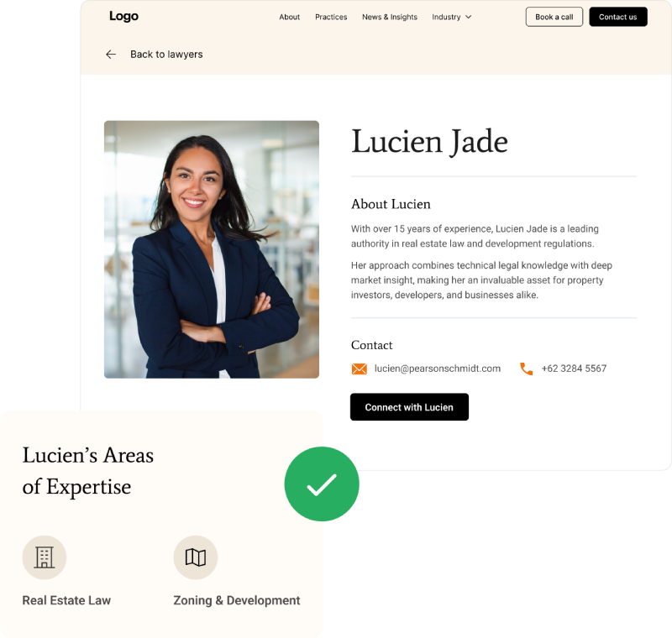The width and height of the screenshot is (672, 638).
Task: Click the Zoning & Development label
Action: [237, 600]
